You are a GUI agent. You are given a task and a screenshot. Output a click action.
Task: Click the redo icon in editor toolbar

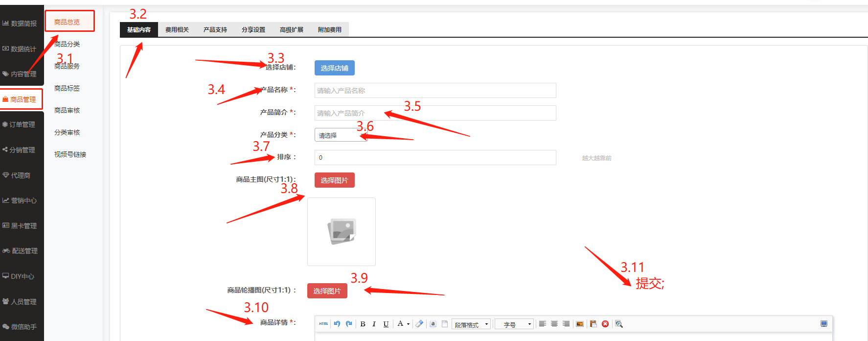click(349, 324)
